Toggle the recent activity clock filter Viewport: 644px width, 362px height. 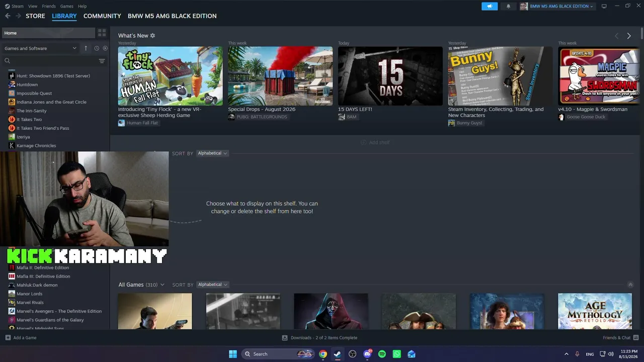click(x=97, y=48)
